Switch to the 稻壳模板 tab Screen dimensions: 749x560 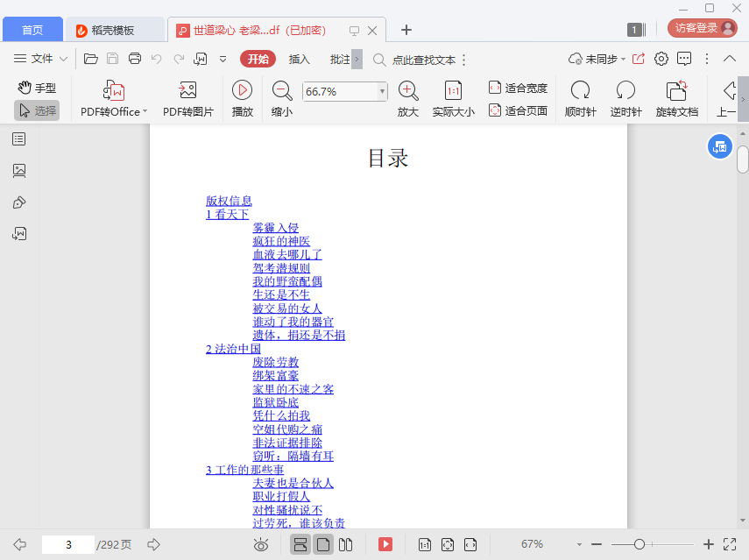(x=115, y=30)
